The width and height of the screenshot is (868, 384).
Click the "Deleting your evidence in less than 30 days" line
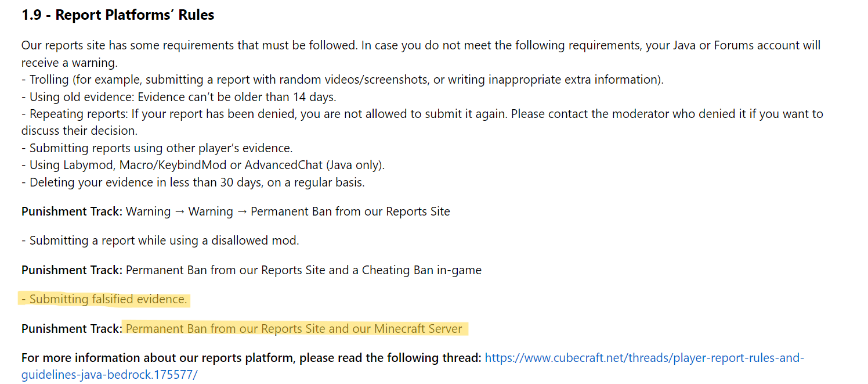[193, 182]
